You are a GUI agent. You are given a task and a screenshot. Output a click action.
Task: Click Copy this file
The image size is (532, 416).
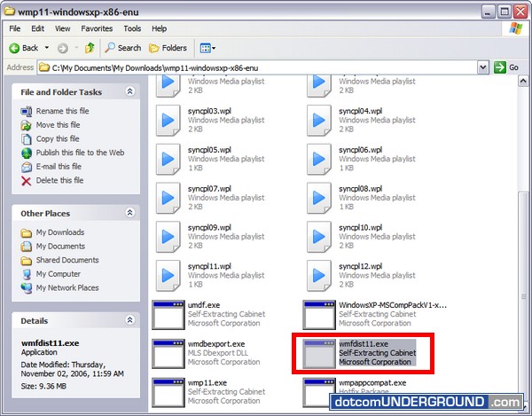coord(58,138)
